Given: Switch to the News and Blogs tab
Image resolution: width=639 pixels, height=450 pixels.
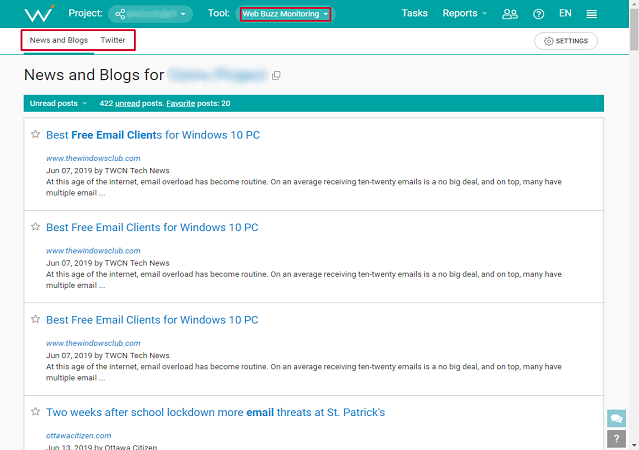Looking at the screenshot, I should [x=59, y=40].
